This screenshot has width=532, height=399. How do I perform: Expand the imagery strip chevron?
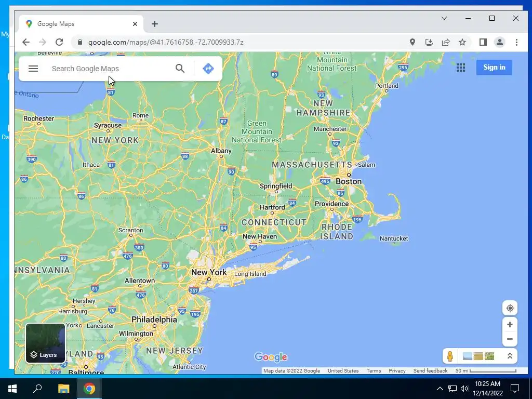(509, 356)
